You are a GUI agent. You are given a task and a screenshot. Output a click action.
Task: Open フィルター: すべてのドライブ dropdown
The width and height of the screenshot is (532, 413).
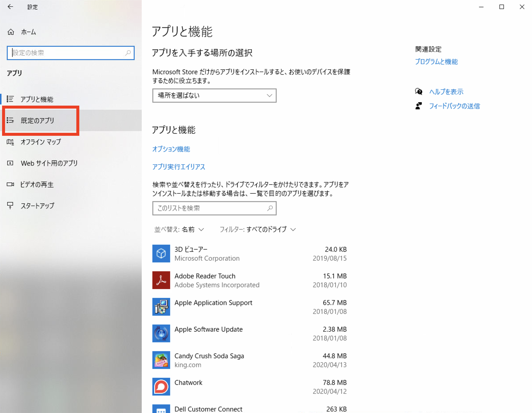coord(258,230)
